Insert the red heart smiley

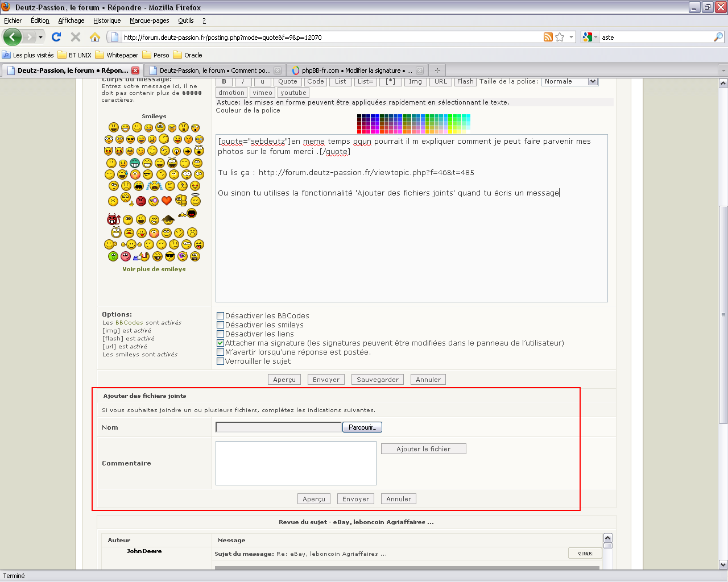pyautogui.click(x=167, y=200)
